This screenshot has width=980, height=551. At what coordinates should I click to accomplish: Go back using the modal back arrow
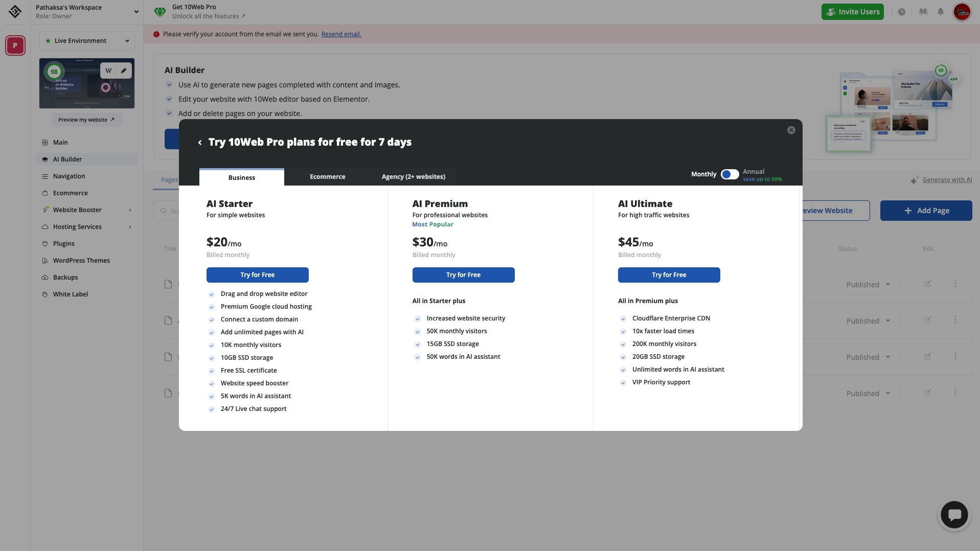[200, 143]
